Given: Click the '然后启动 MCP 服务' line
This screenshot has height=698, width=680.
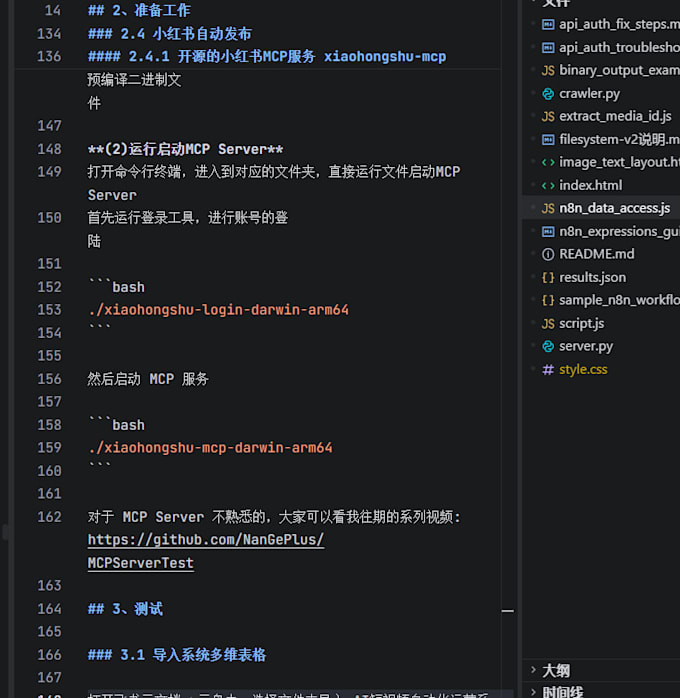Looking at the screenshot, I should [148, 379].
